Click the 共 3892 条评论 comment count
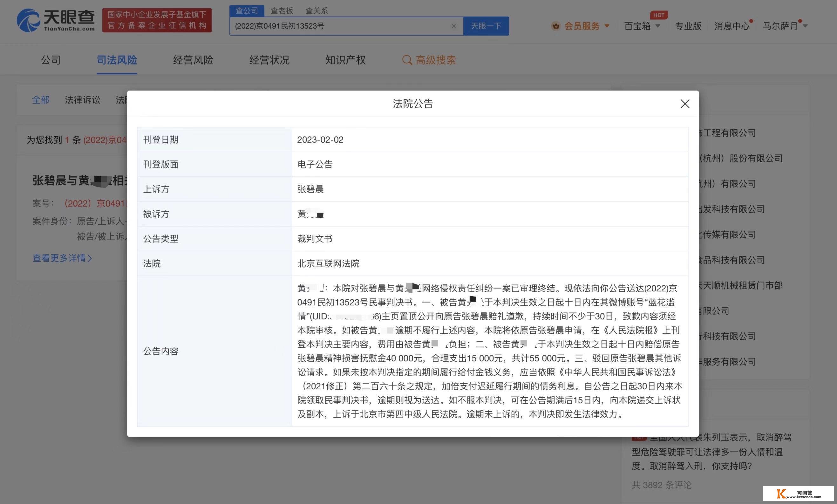The height and width of the screenshot is (504, 837). 662,485
